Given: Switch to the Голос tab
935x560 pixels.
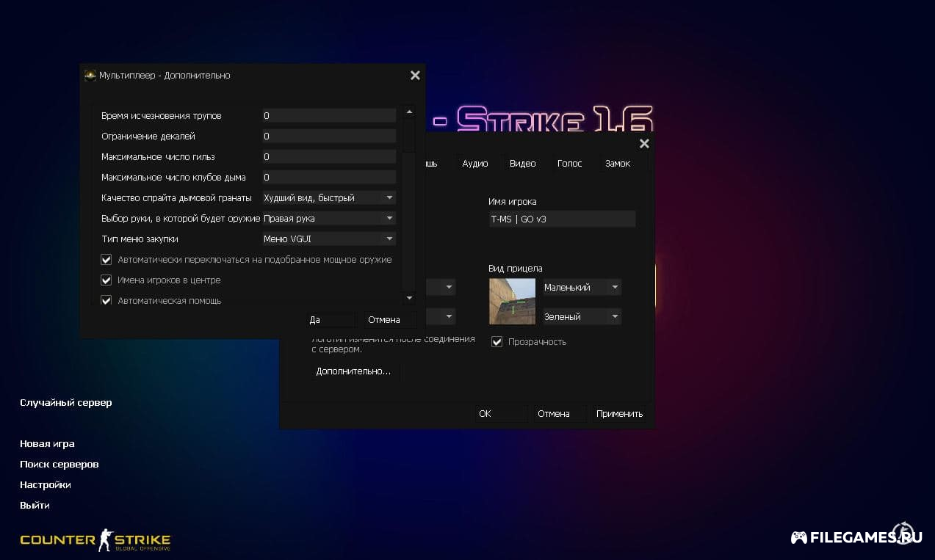Looking at the screenshot, I should pyautogui.click(x=570, y=163).
